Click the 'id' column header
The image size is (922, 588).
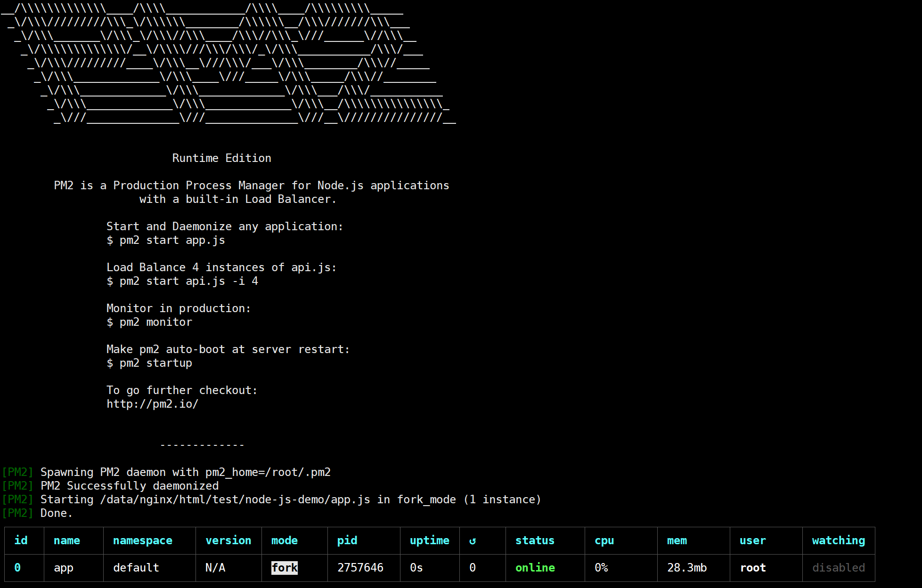pyautogui.click(x=21, y=540)
